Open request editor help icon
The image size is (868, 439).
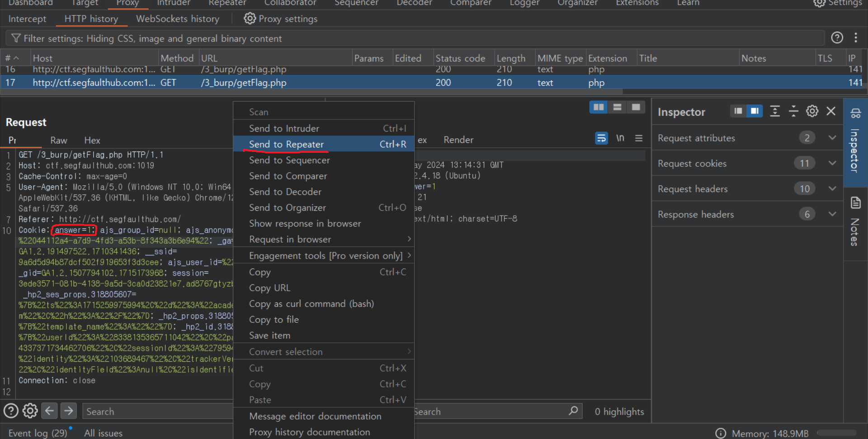(x=11, y=411)
